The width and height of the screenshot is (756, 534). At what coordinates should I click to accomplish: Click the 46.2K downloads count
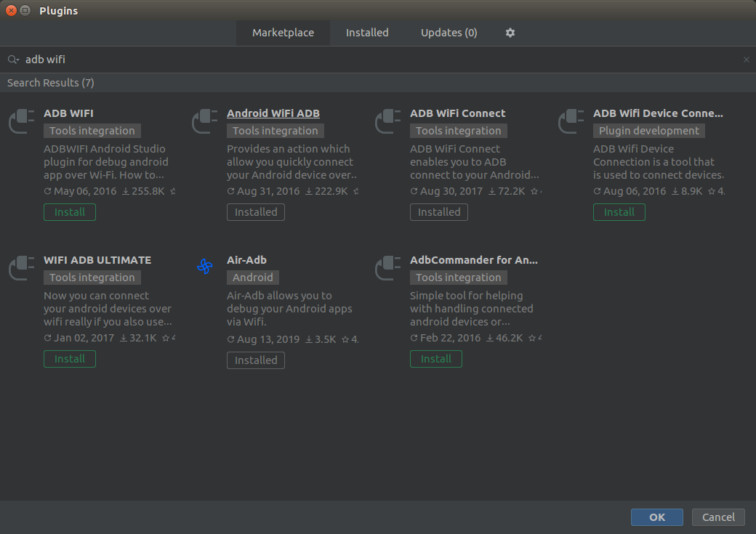click(x=504, y=339)
